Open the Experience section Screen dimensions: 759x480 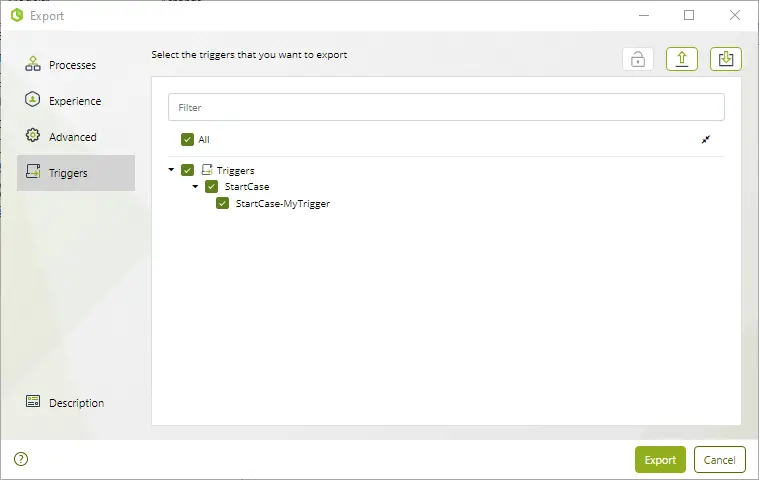click(x=76, y=101)
